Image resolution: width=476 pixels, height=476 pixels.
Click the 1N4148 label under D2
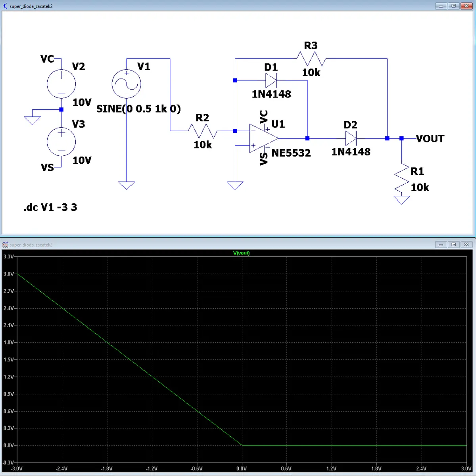pyautogui.click(x=351, y=152)
